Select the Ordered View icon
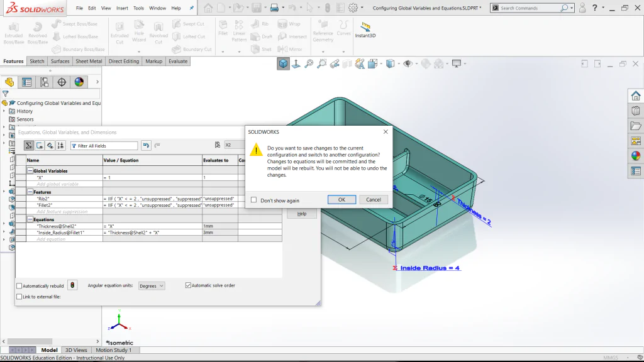Screen dimensions: 644x362 point(61,145)
